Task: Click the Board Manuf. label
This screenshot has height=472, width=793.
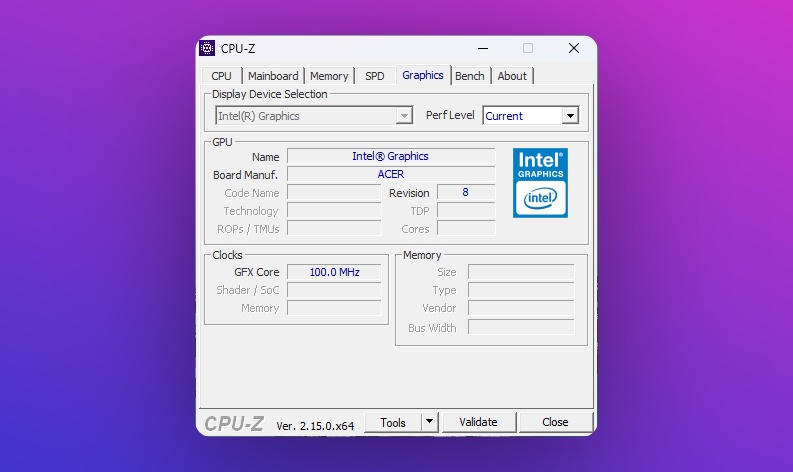Action: pyautogui.click(x=246, y=175)
